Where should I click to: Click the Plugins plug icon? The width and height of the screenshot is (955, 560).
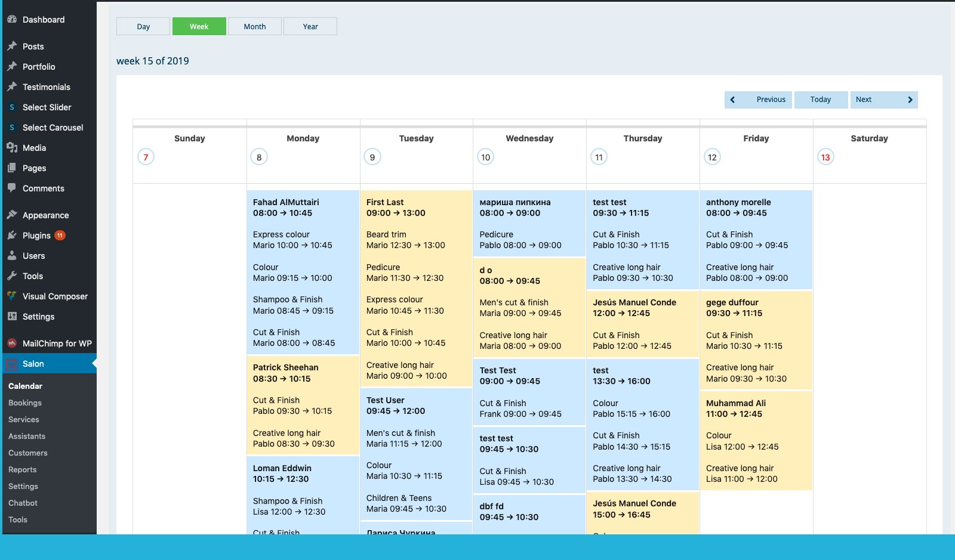coord(12,236)
